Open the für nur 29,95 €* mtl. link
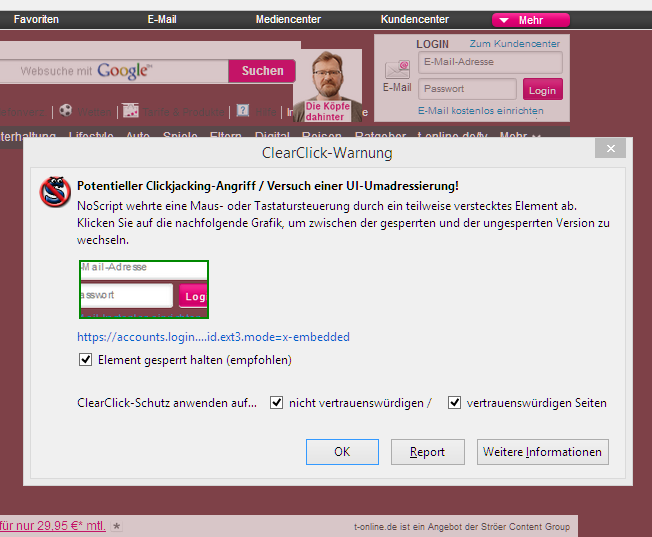The image size is (652, 537). pyautogui.click(x=53, y=526)
